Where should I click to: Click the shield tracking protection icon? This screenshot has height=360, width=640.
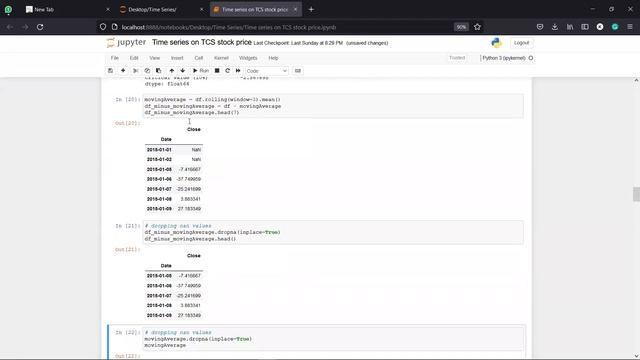tap(103, 27)
